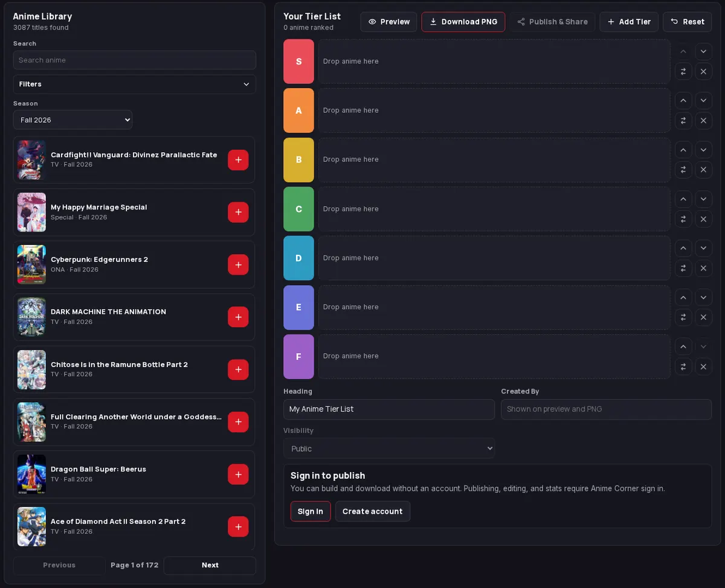This screenshot has height=588, width=725.
Task: Expand the Filters panel
Action: [134, 84]
